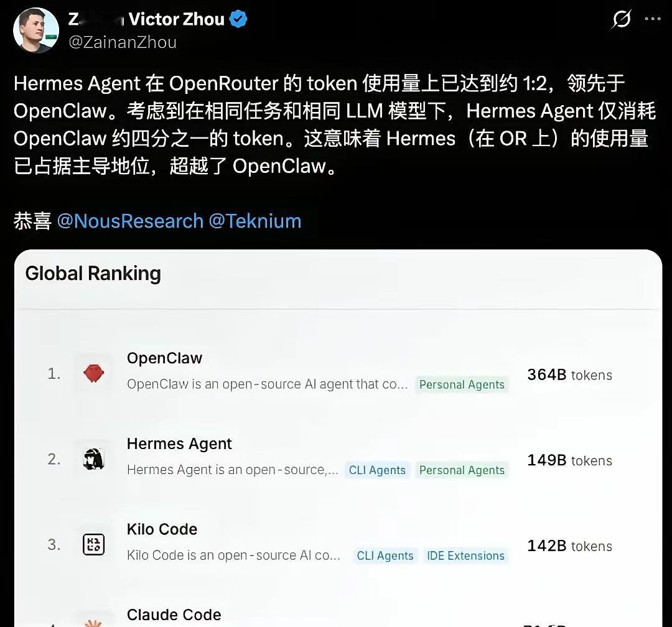This screenshot has height=627, width=672.
Task: Select OpenClaw's Personal Agents tag
Action: (462, 385)
